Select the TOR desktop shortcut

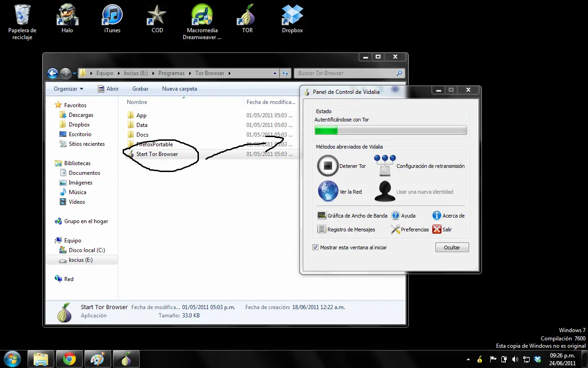(247, 19)
